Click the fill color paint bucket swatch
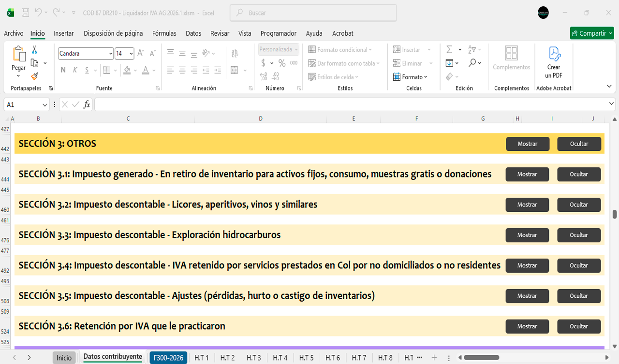Screen dimensions: 619x364 [127, 70]
